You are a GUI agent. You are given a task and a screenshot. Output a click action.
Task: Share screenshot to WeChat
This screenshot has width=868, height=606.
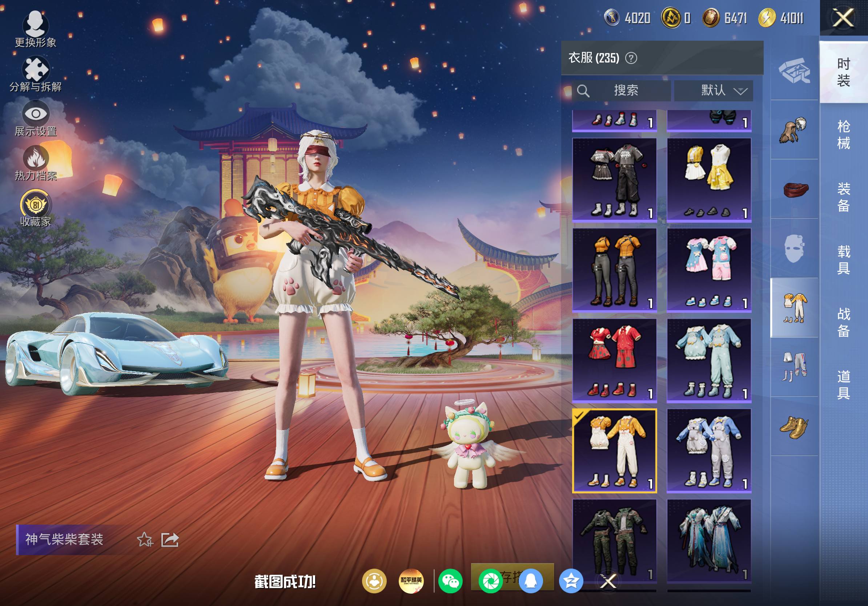point(450,581)
